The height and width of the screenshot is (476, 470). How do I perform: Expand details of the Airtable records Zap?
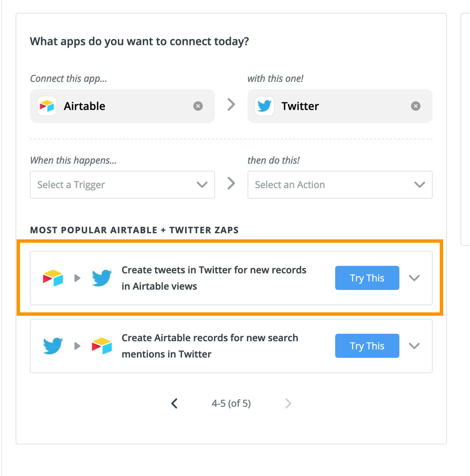(414, 346)
